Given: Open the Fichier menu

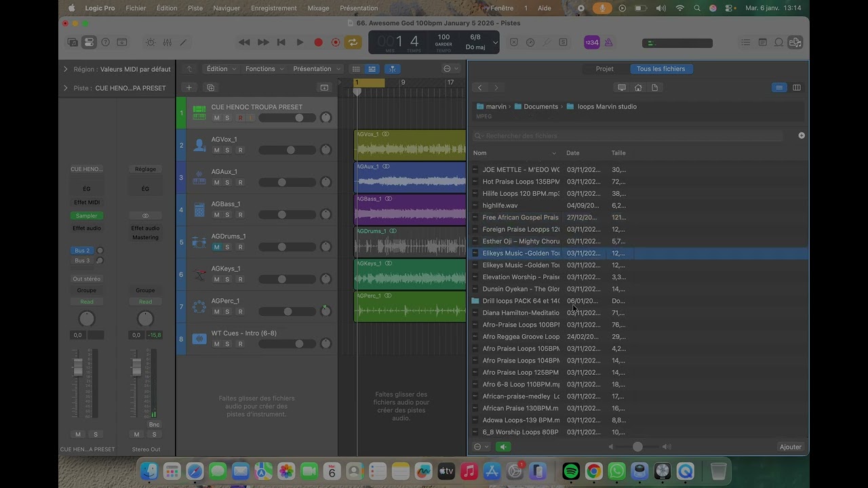Looking at the screenshot, I should 136,8.
